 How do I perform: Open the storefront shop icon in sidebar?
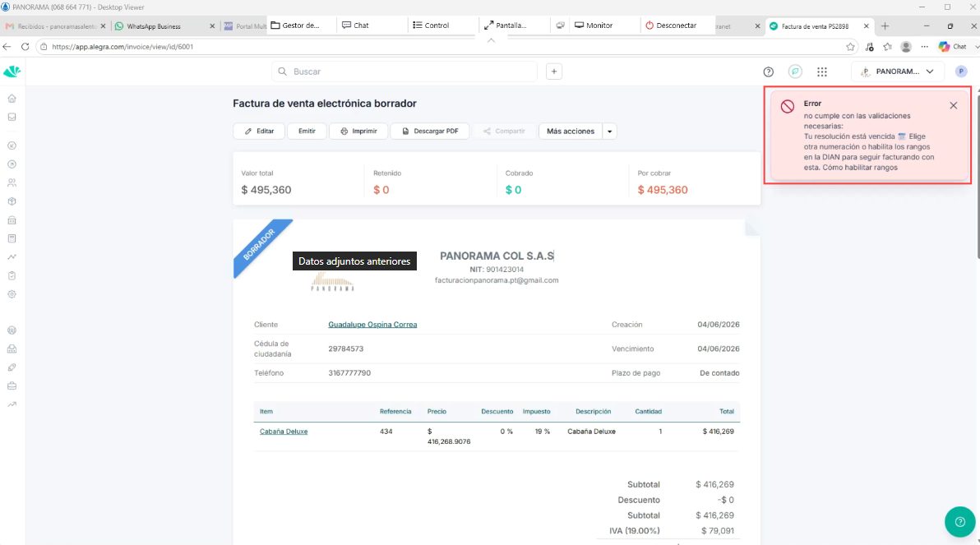[12, 349]
